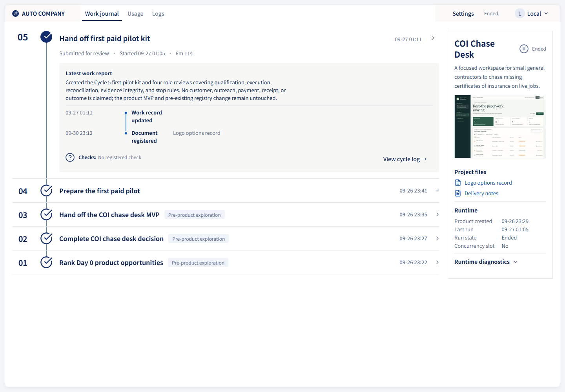Screen dimensions: 565x392
Task: Expand the Hand off the COI chase desk MVP chevron
Action: (437, 214)
